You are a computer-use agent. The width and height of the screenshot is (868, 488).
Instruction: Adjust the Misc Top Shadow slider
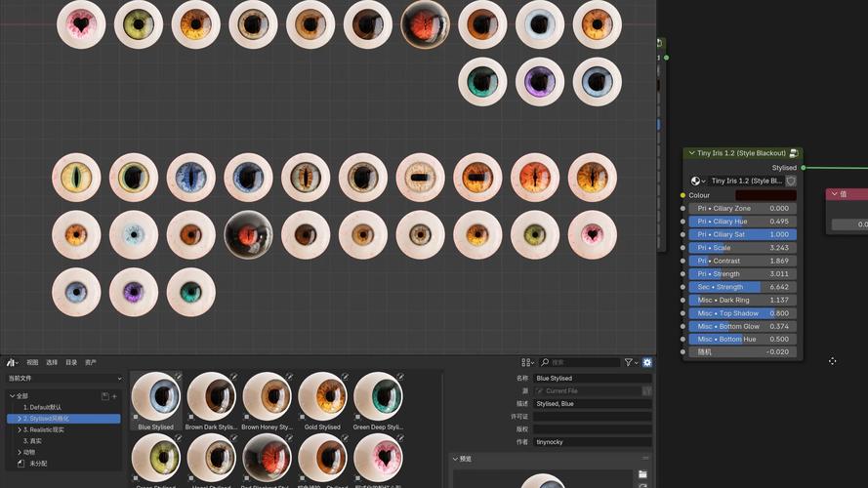(742, 313)
